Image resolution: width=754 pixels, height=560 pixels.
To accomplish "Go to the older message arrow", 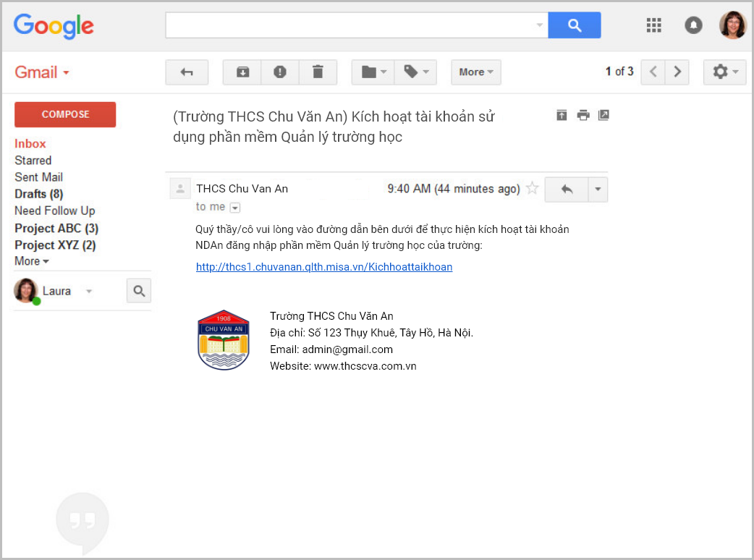I will [x=677, y=72].
